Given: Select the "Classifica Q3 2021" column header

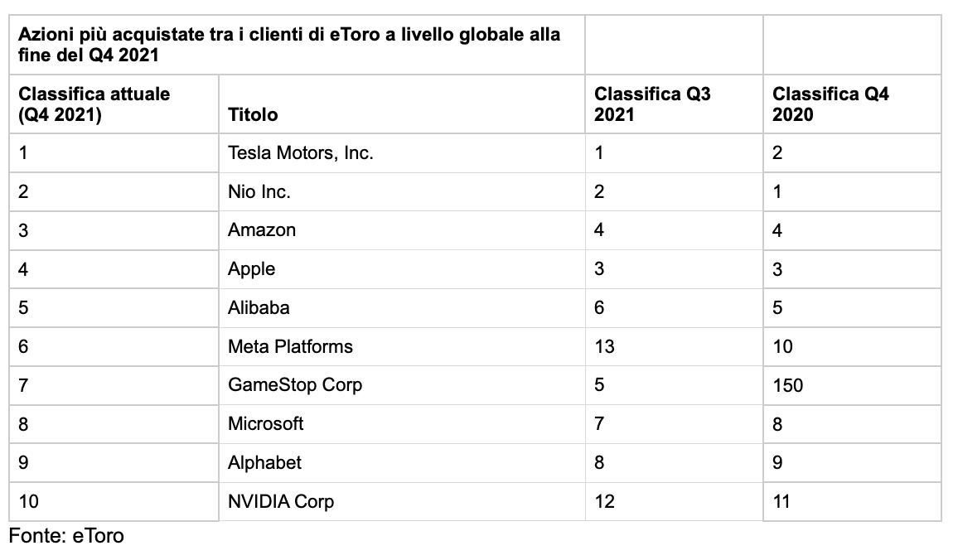Looking at the screenshot, I should coord(653,104).
